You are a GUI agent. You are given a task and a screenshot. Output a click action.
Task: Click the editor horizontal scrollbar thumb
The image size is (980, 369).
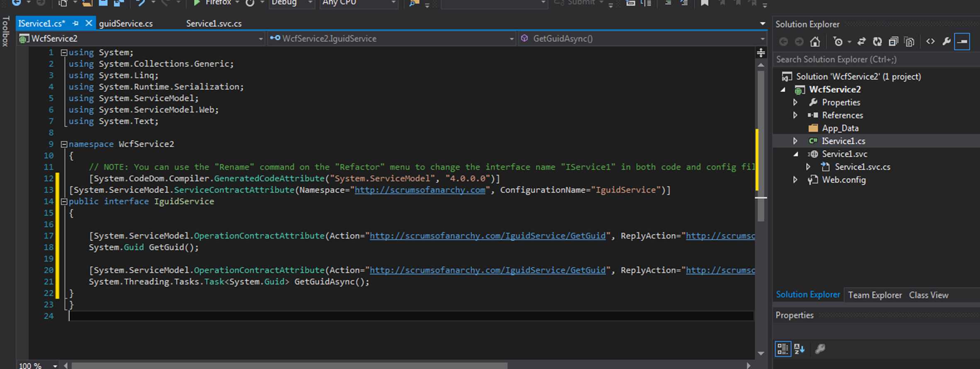point(290,366)
